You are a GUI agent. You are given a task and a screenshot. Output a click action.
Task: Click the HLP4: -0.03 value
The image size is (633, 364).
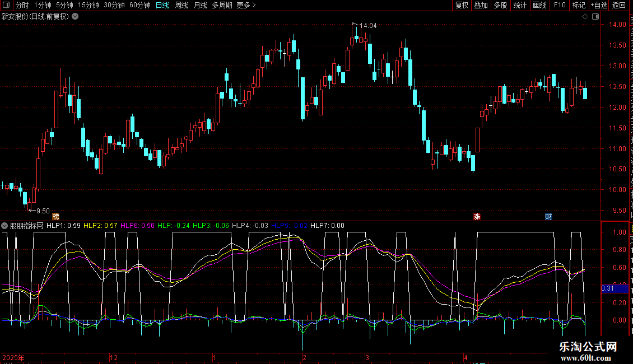pos(250,226)
